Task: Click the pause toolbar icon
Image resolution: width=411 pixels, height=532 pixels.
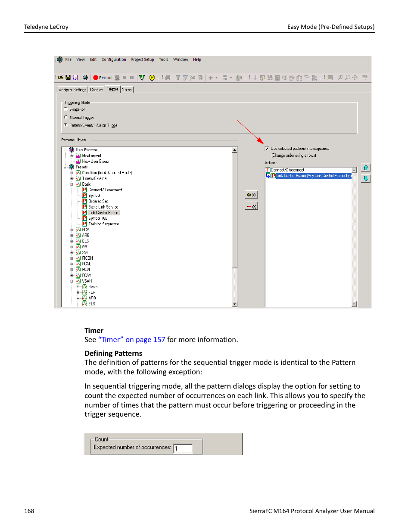Action: pos(132,78)
